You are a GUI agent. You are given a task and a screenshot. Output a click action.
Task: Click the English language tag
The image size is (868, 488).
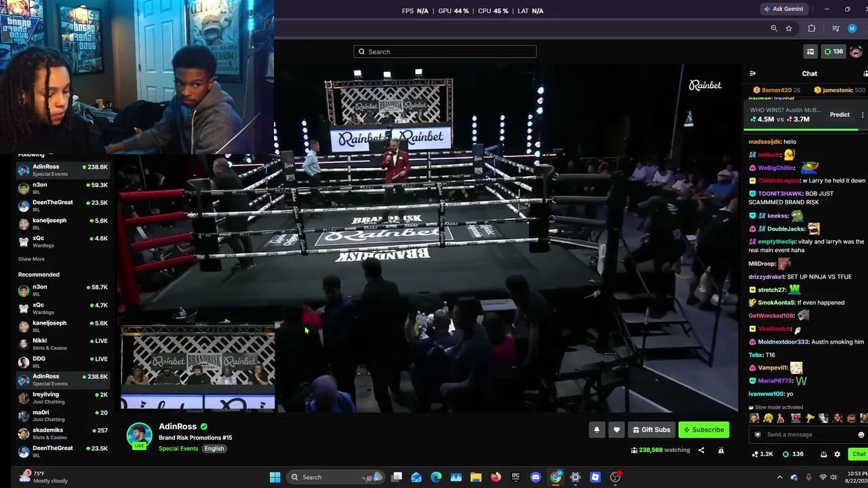coord(214,449)
